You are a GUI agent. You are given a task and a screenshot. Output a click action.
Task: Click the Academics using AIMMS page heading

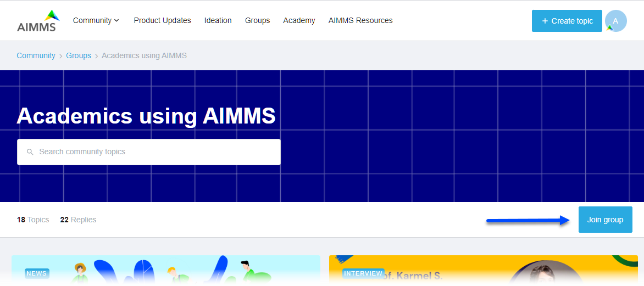[x=146, y=116]
